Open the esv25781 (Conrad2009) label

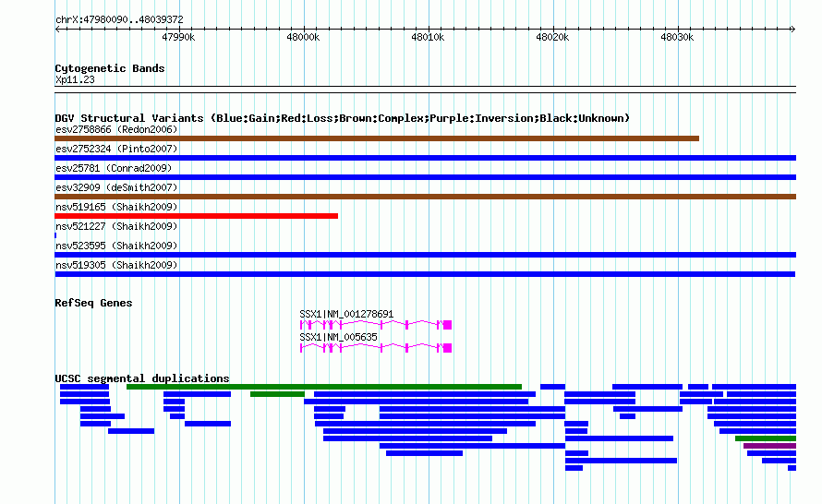pyautogui.click(x=114, y=168)
